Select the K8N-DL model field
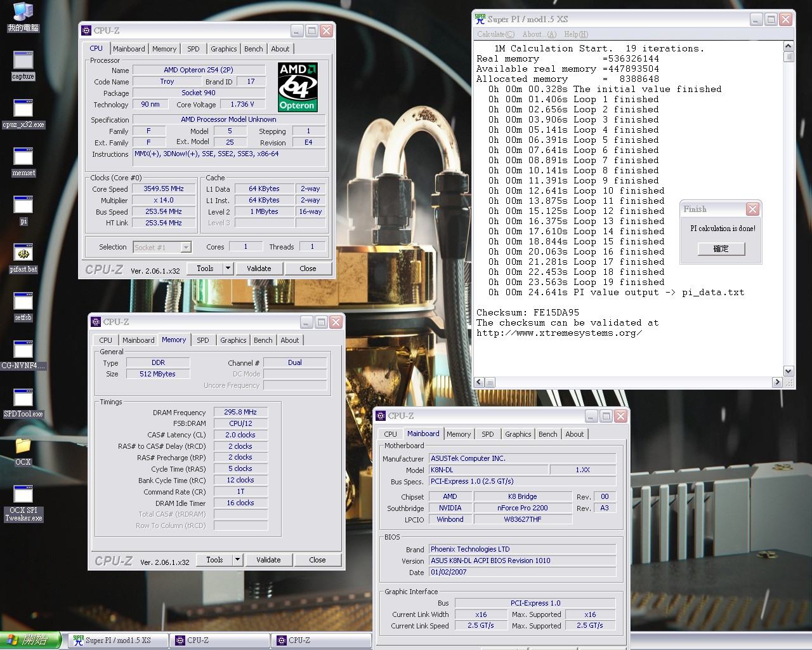This screenshot has height=650, width=812. [x=488, y=470]
